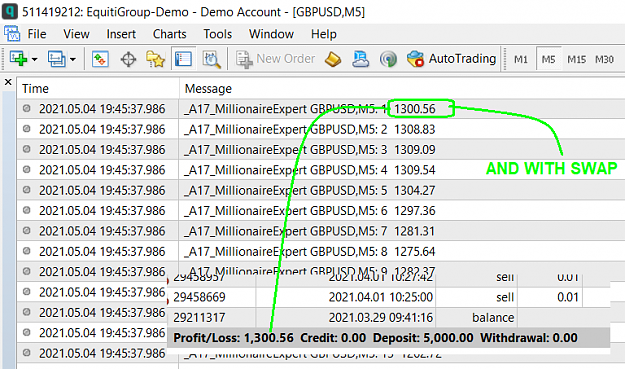Screen dimensions: 625x369
Task: Select log message ending 1297.36
Action: click(x=309, y=210)
